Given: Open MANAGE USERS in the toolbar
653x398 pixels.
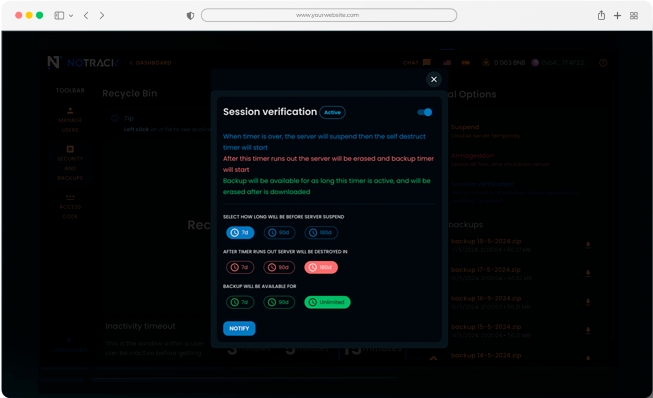Looking at the screenshot, I should 70,120.
